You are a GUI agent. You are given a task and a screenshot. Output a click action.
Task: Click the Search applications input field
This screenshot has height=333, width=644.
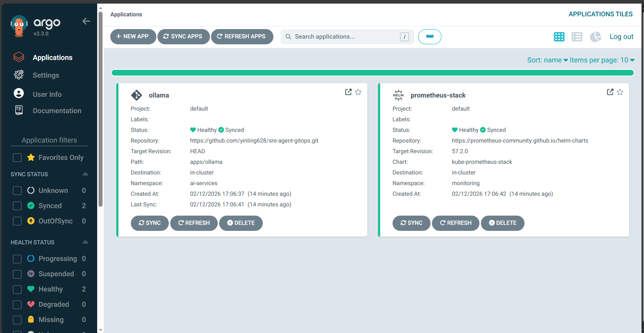(347, 37)
